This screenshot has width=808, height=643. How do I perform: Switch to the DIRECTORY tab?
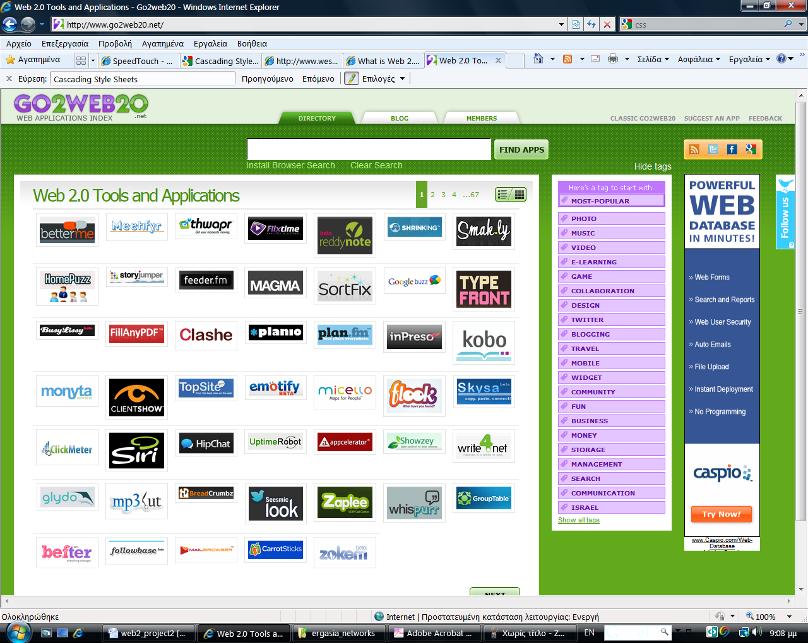coord(316,118)
